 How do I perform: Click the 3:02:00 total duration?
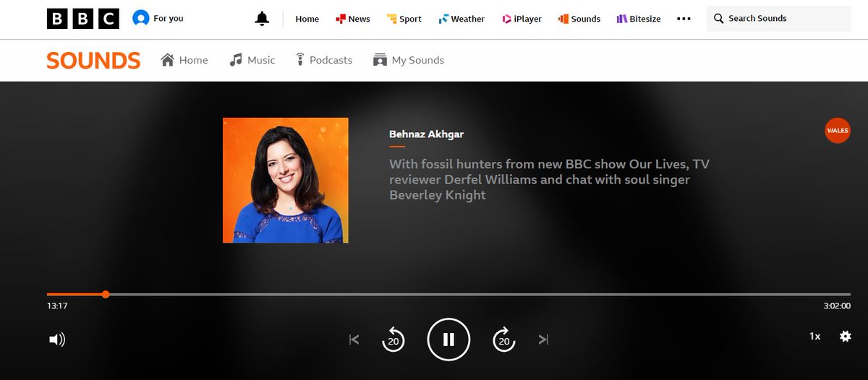(x=837, y=306)
